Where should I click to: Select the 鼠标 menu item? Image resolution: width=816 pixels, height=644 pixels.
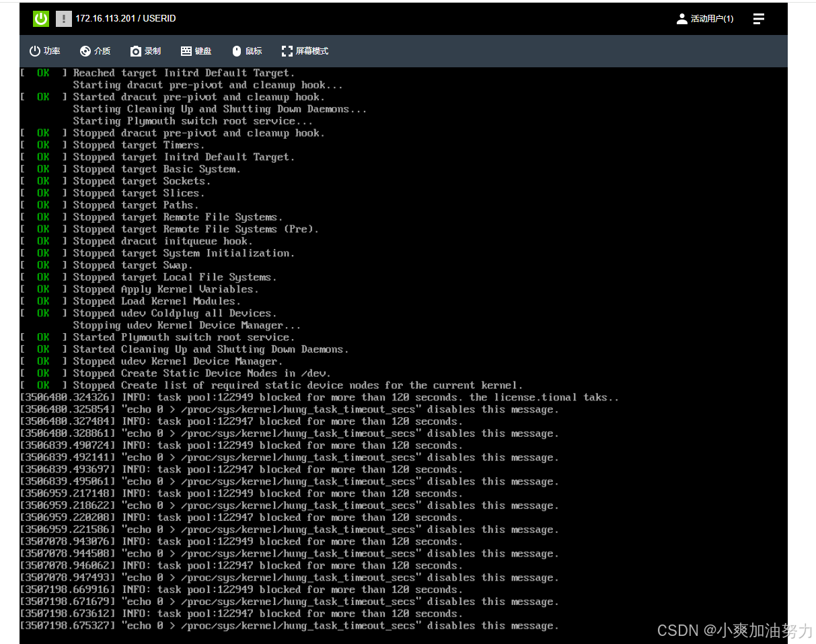pyautogui.click(x=246, y=50)
